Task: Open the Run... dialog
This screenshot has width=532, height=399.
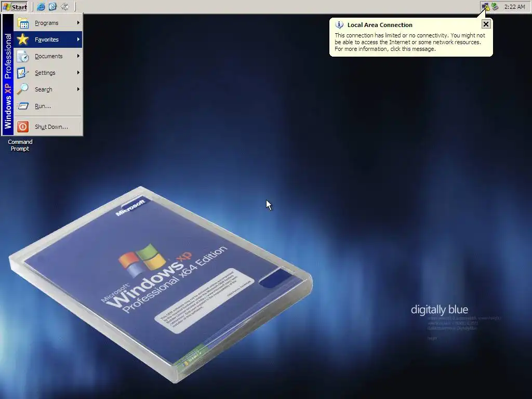Action: pyautogui.click(x=48, y=106)
